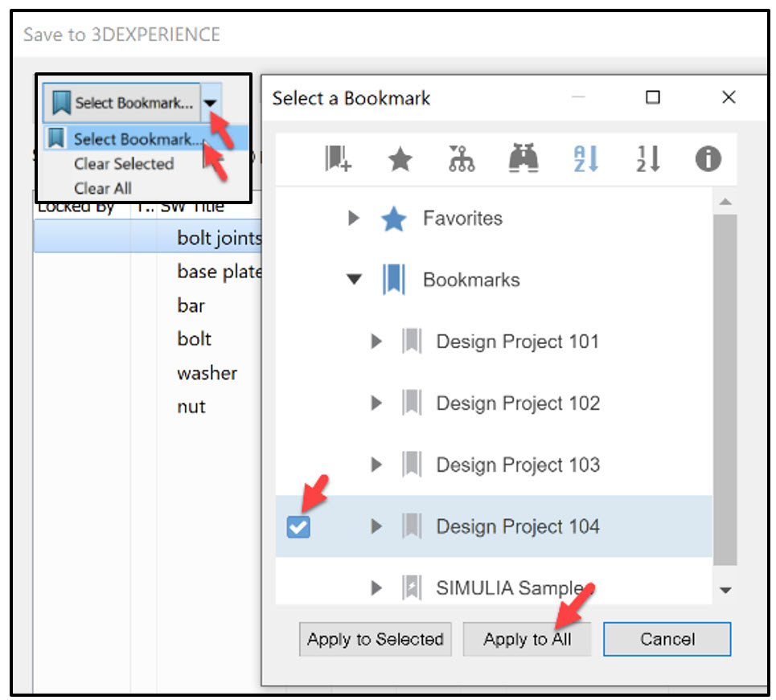Check the Design Project 104 checkbox
Screen dimensions: 776x700
(298, 527)
